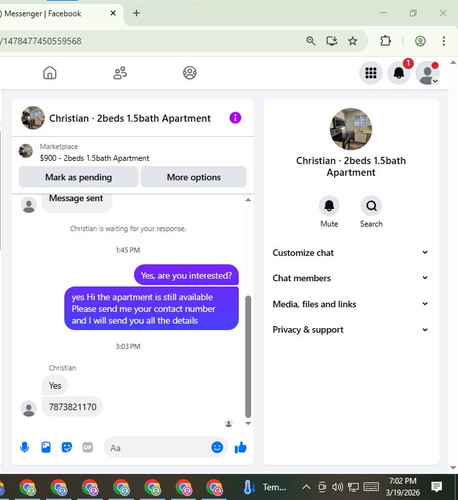
Task: Close the Messenger | Facebook tab
Action: (x=113, y=13)
